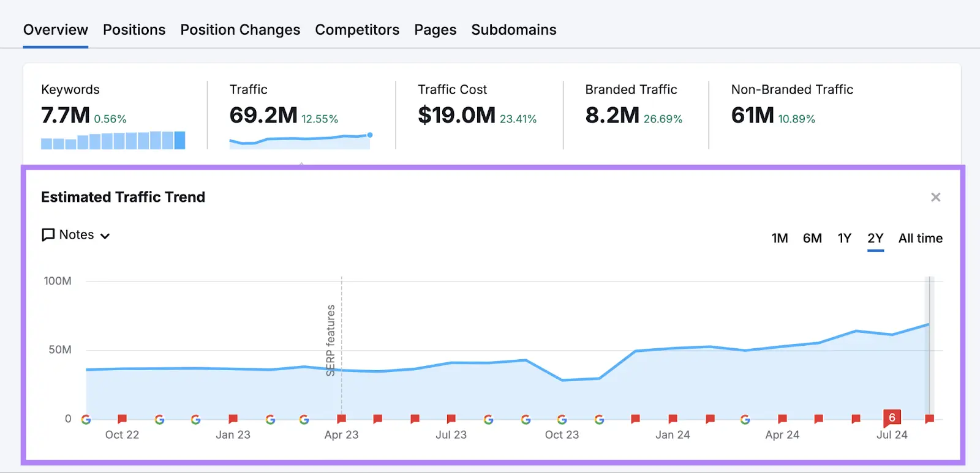Click the red note flag above Apr 24

pos(782,419)
